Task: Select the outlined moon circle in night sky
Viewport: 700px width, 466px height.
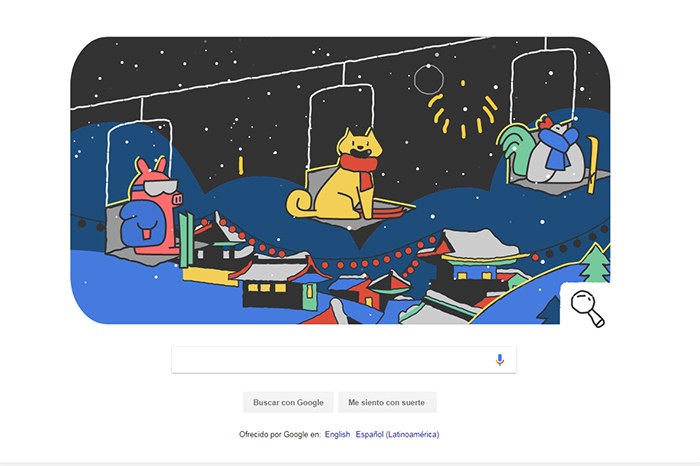Action: coord(429,80)
